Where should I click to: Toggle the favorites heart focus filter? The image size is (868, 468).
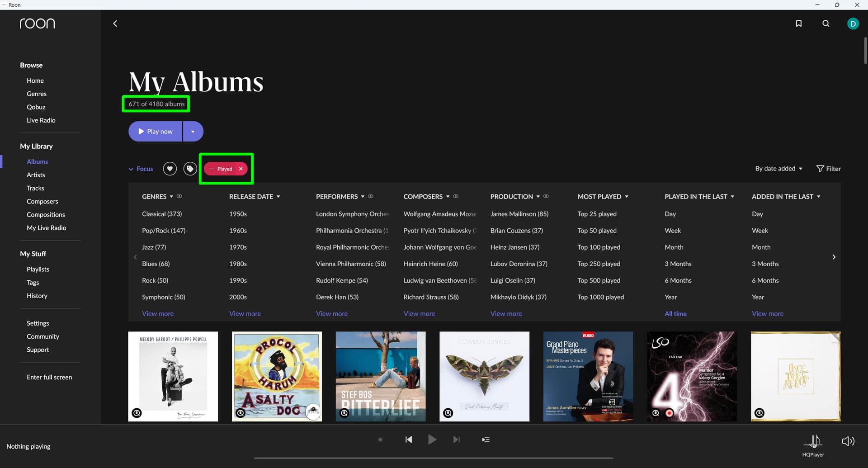pos(170,169)
